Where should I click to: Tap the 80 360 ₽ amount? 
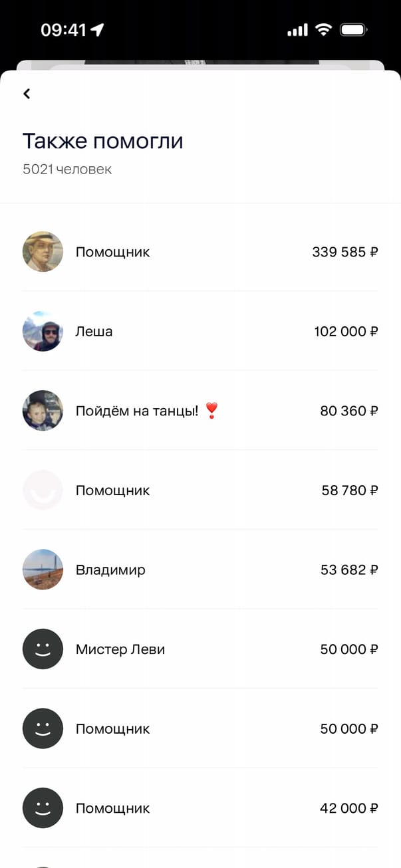click(349, 411)
